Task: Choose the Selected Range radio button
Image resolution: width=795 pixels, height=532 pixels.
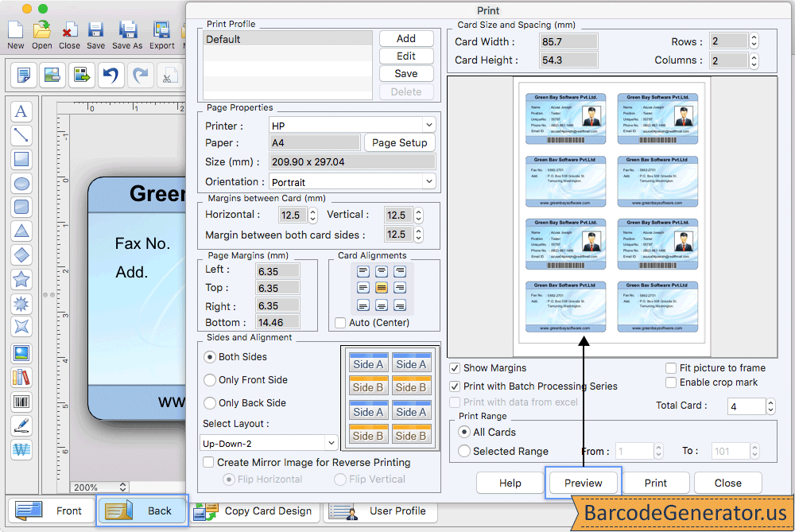Action: tap(463, 451)
